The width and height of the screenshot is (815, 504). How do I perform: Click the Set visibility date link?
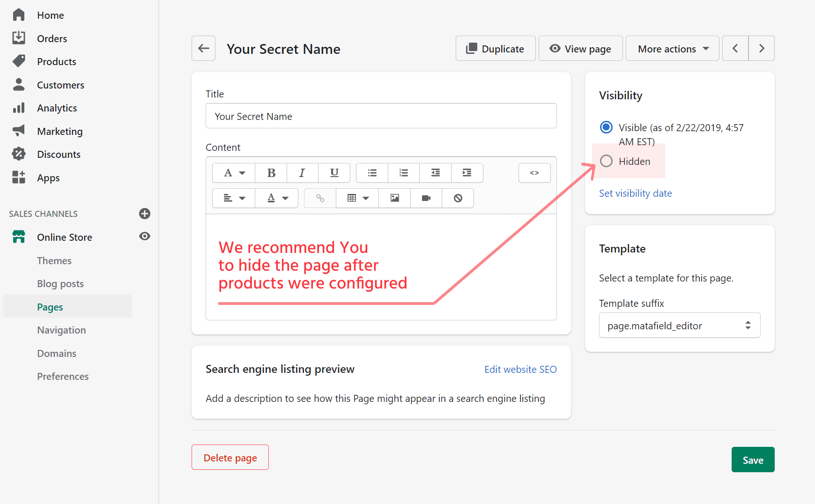click(635, 193)
